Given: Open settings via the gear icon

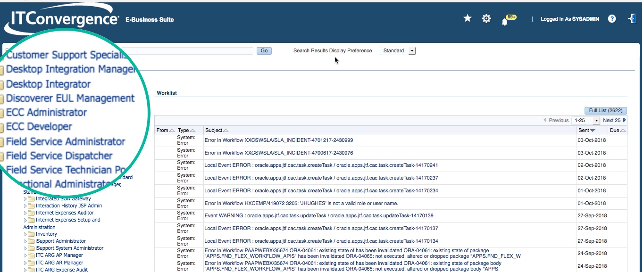Looking at the screenshot, I should point(486,18).
